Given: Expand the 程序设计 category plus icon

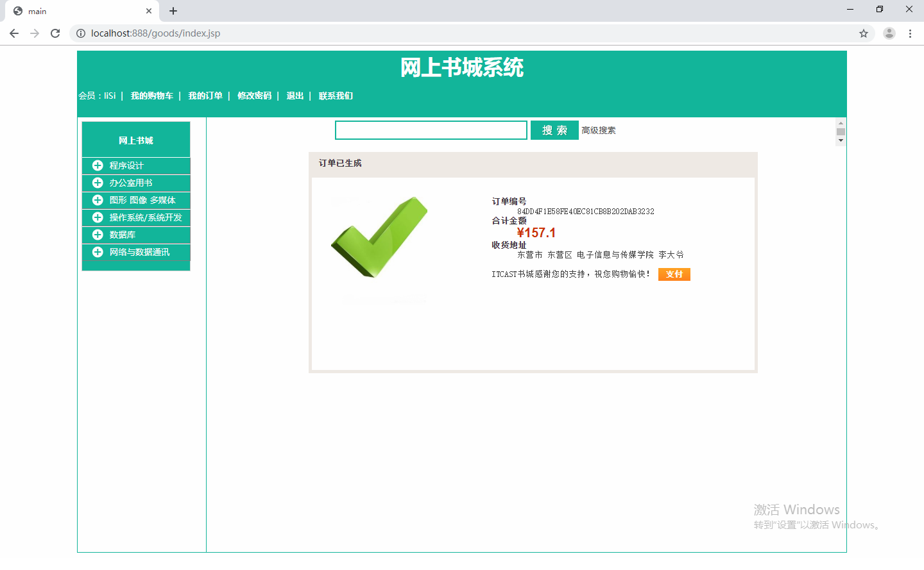Looking at the screenshot, I should [98, 165].
